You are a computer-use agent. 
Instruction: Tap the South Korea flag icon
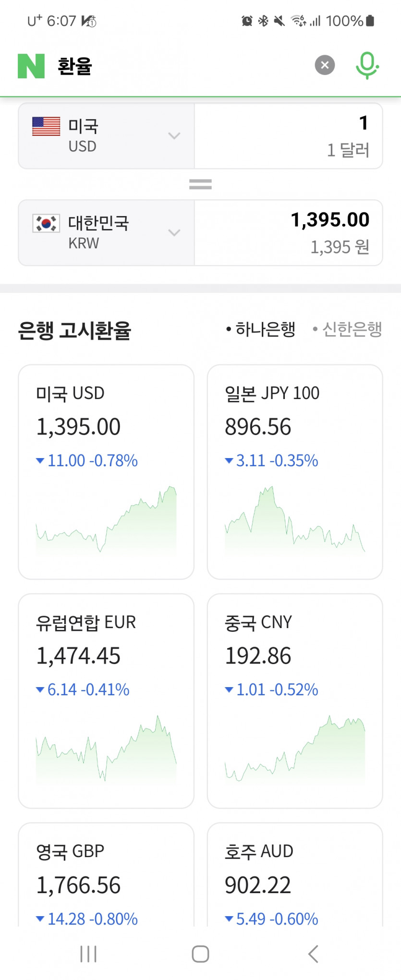click(46, 223)
